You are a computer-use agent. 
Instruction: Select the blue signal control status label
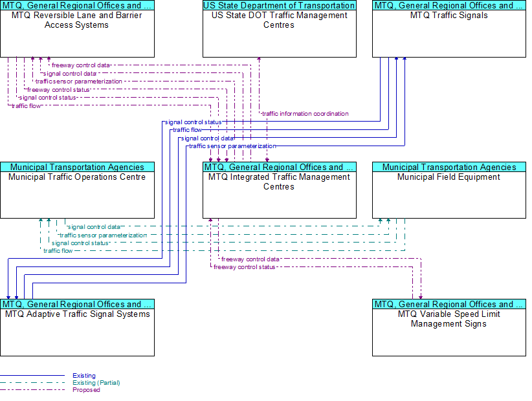(193, 122)
